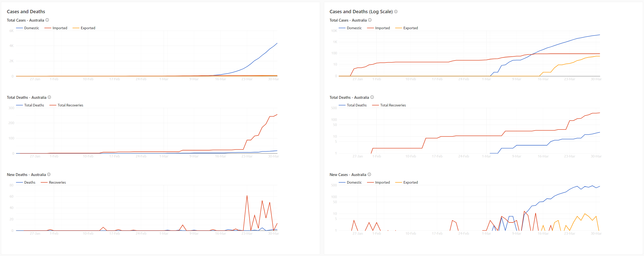Open info icon for linear-scale Total Cases - Australia

(47, 20)
